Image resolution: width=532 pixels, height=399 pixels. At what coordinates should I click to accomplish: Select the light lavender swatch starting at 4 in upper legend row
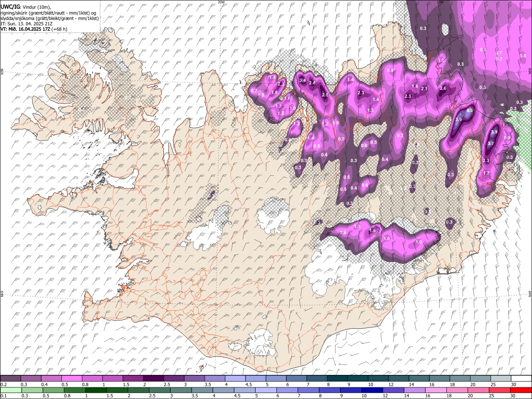235,378
